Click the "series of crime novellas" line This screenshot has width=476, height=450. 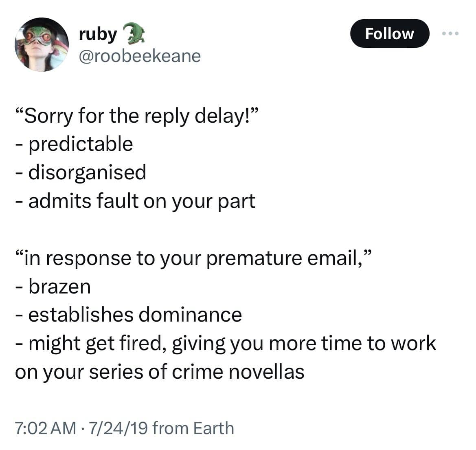(x=160, y=372)
